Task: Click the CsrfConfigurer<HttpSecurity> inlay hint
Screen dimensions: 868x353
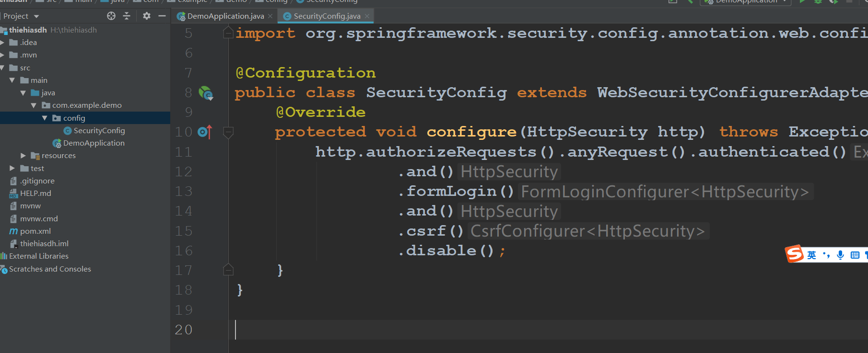Action: pos(588,231)
